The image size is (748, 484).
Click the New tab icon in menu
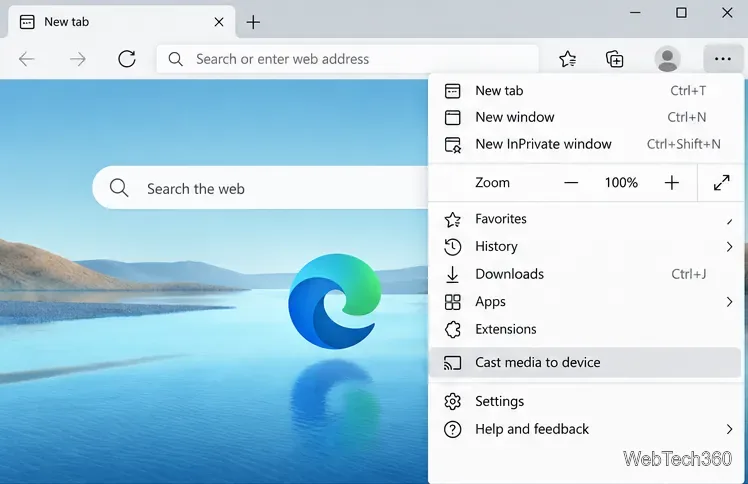coord(452,91)
